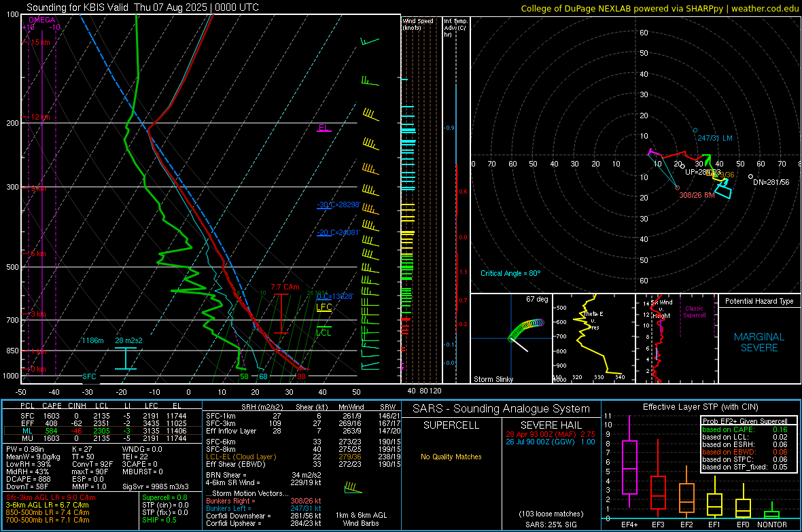Select the green 'LCL' label
Screen dimensions: 802x532
click(324, 332)
